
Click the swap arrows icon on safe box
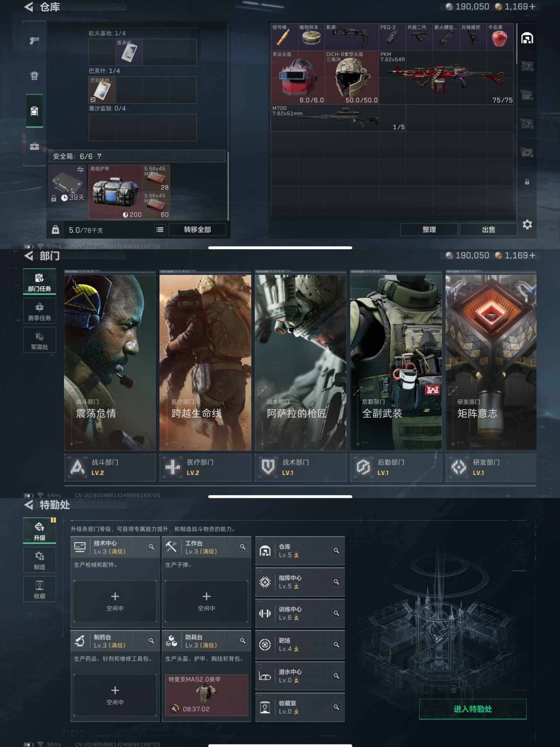[x=80, y=169]
